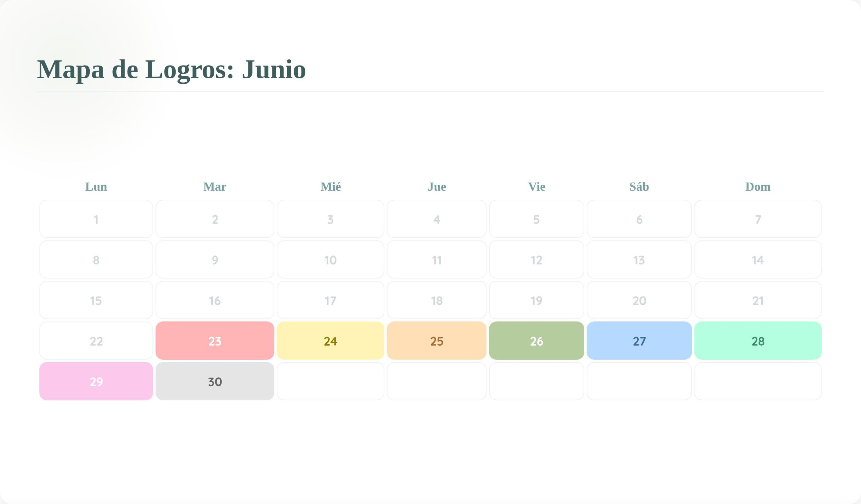Screen dimensions: 861x504
Task: Choose day 10 in the calendar
Action: click(x=330, y=260)
